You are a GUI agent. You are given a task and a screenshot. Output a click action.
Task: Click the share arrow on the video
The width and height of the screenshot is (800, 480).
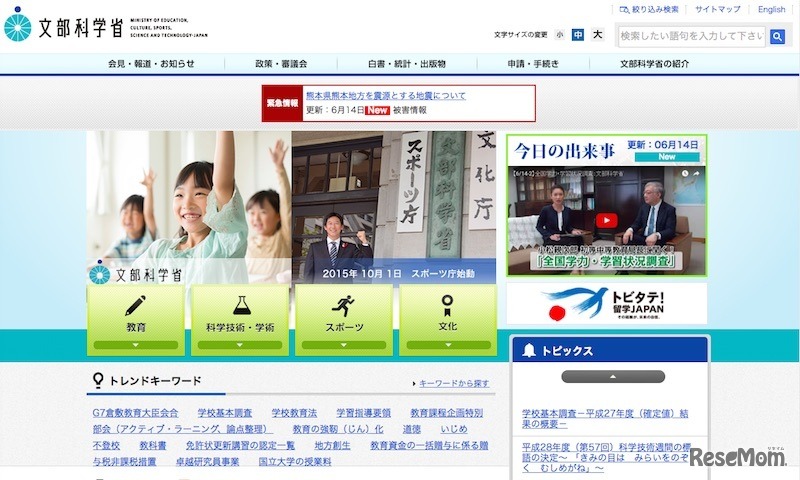696,173
